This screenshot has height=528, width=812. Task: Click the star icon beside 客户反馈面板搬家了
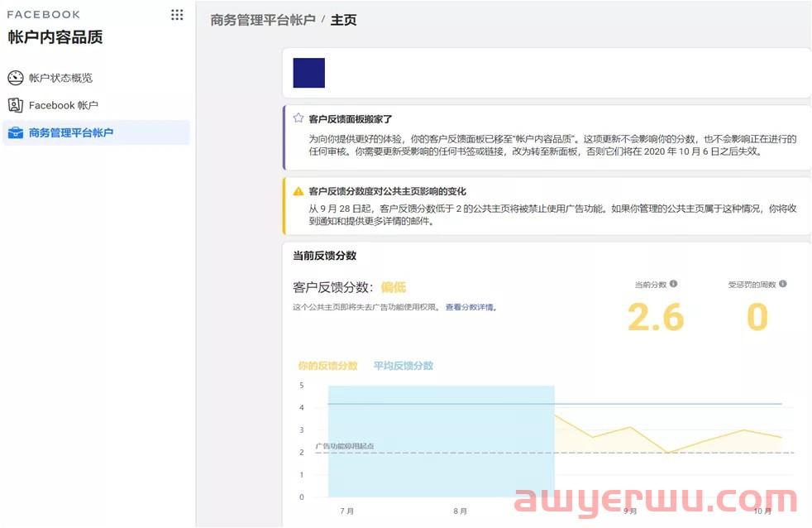[299, 118]
